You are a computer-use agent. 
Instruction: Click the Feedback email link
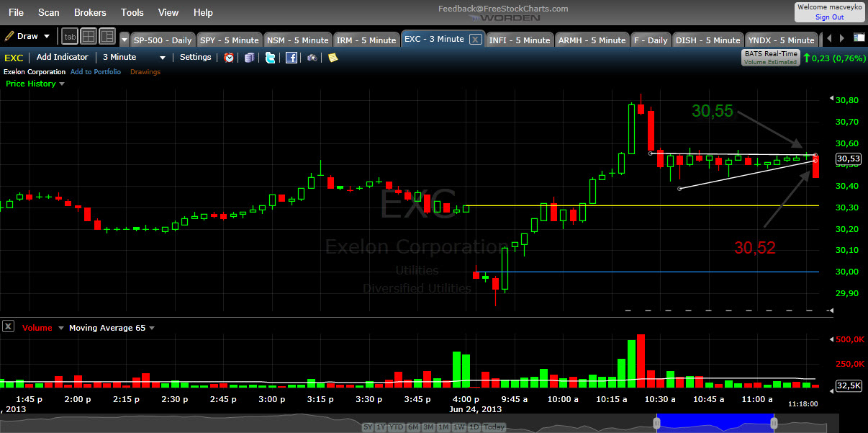503,9
